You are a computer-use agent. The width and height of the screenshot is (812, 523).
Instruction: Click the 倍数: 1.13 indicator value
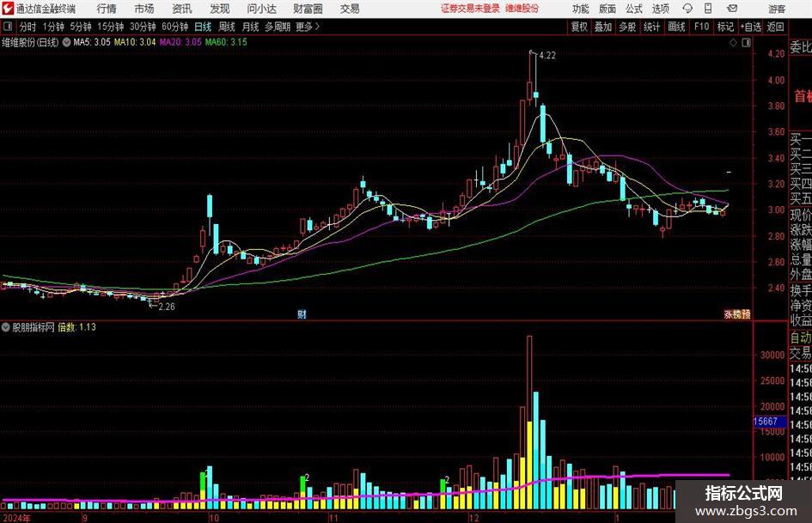point(76,327)
